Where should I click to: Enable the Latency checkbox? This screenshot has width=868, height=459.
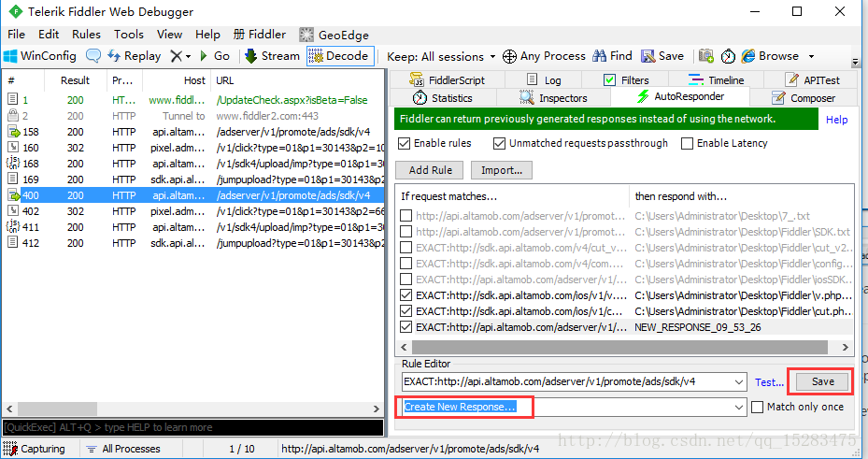point(687,143)
